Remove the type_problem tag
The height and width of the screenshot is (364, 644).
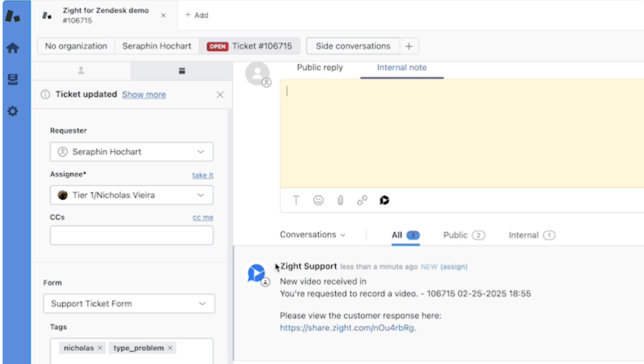170,348
